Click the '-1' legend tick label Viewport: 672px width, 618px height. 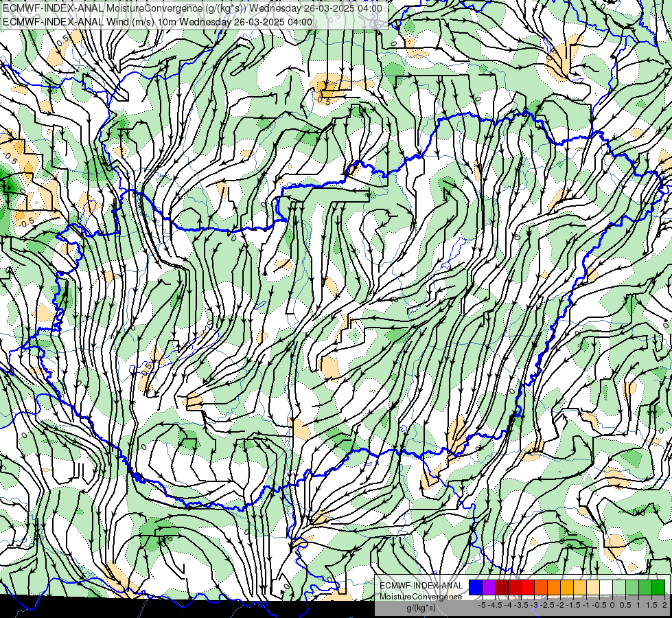pos(586,605)
